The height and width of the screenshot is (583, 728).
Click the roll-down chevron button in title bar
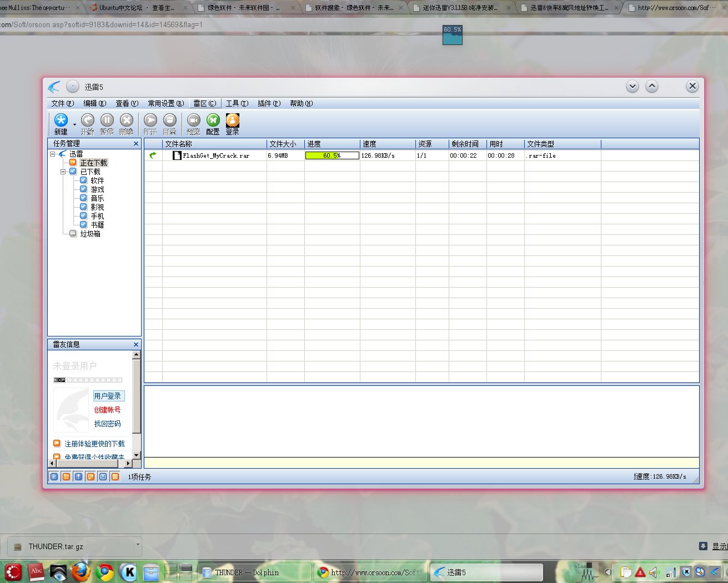point(632,86)
